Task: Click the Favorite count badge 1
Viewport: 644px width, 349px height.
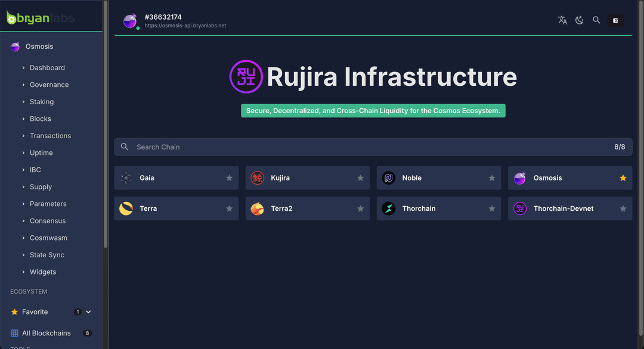Action: click(x=78, y=311)
